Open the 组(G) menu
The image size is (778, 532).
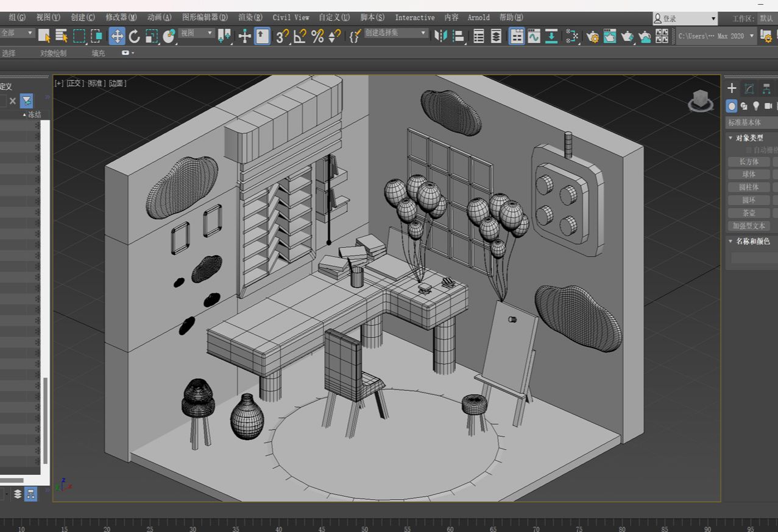coord(17,18)
